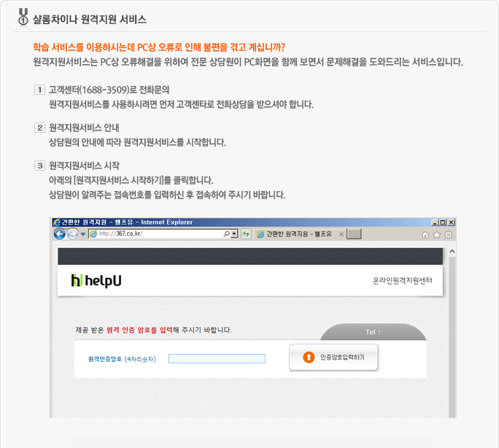499x448 pixels.
Task: Close the 간편한 원격지원 tab with its X
Action: coord(341,234)
